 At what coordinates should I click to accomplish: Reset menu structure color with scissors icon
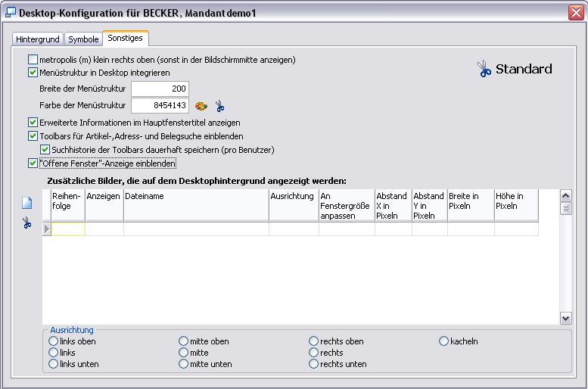coord(219,106)
